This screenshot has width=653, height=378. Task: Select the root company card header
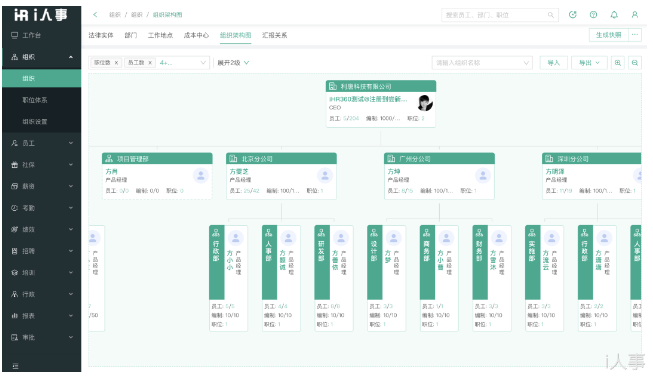pyautogui.click(x=381, y=87)
